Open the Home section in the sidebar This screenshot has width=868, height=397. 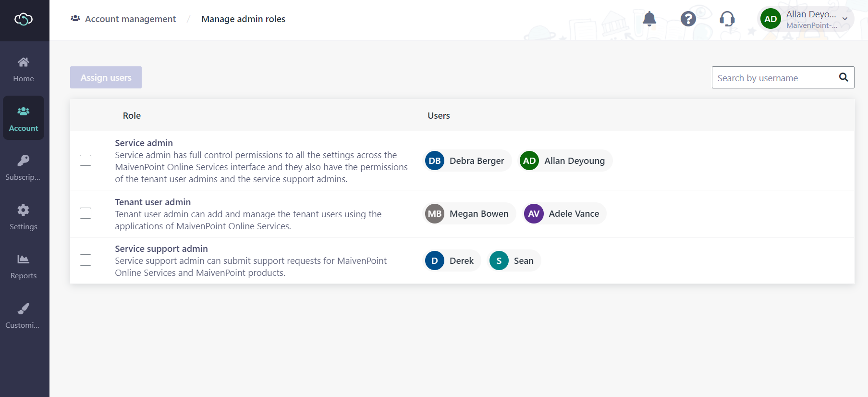(24, 70)
